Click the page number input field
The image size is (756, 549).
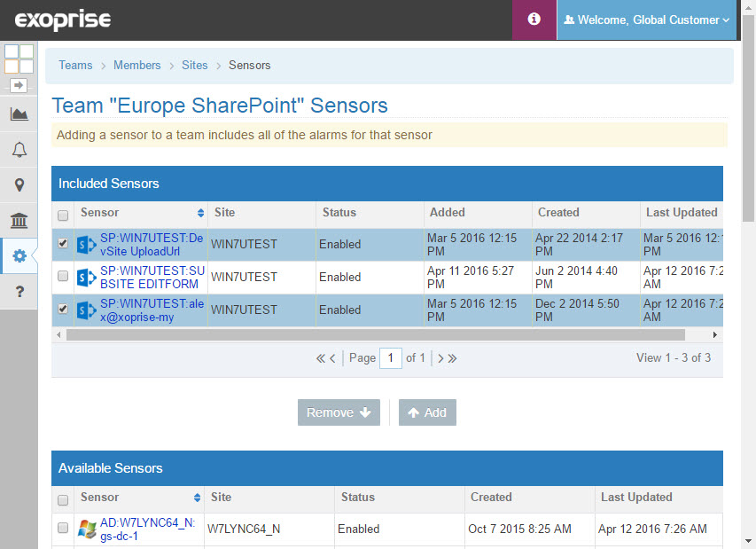(x=391, y=358)
